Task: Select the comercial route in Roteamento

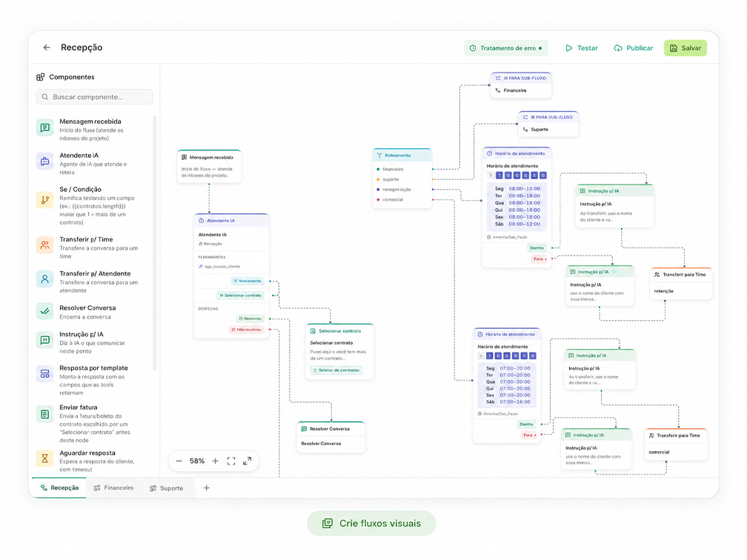Action: 402,199
